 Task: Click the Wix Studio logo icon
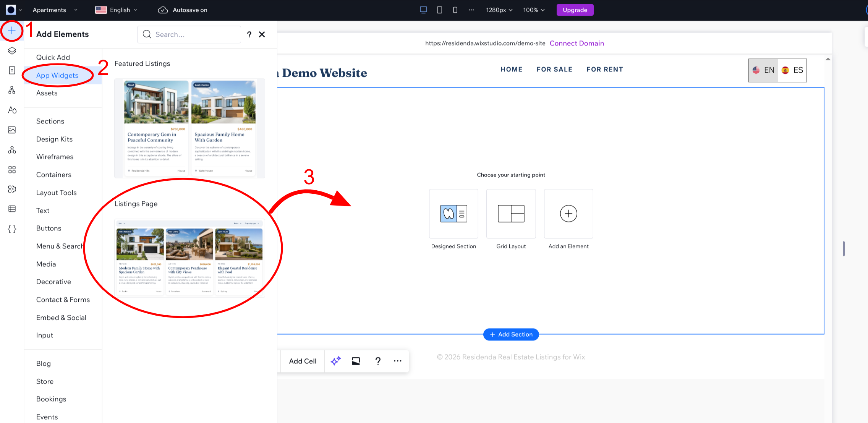pos(11,10)
